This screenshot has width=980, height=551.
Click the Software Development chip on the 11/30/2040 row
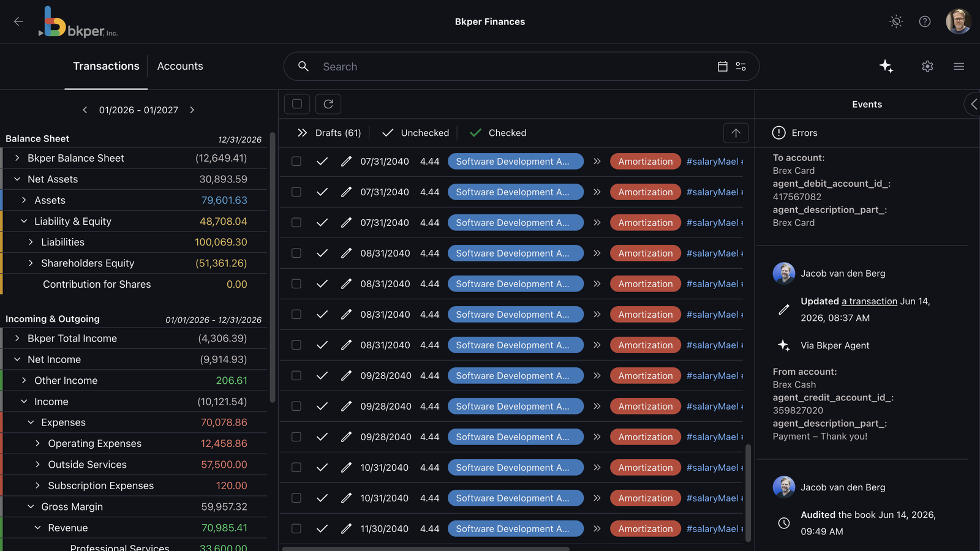[x=516, y=528]
